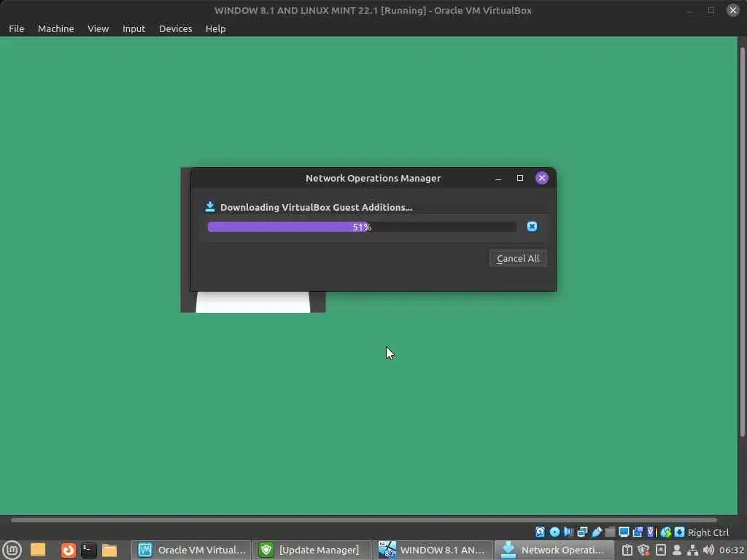
Task: Click the 06:32 panel clock
Action: coord(732,550)
